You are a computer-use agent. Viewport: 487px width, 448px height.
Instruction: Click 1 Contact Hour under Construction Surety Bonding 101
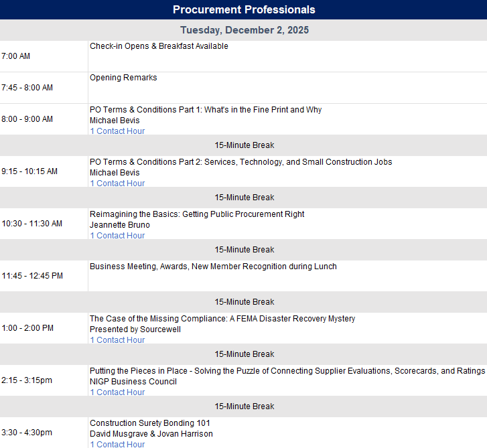(117, 444)
